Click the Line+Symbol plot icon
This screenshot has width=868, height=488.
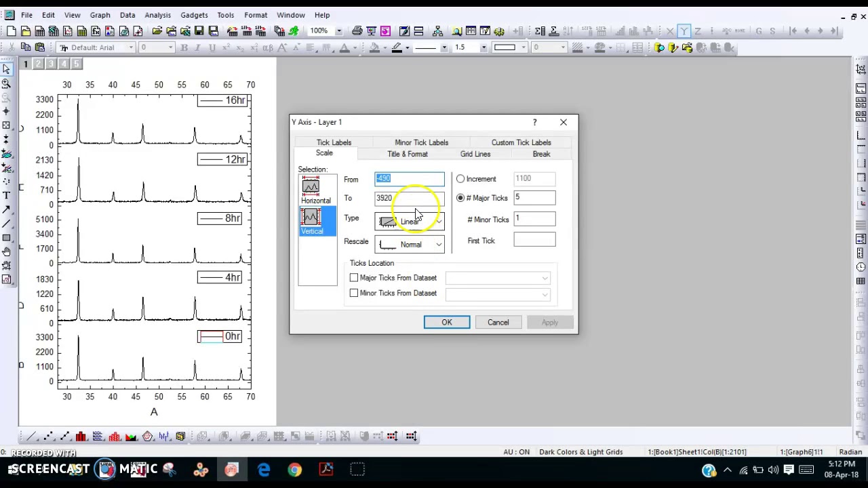point(64,436)
